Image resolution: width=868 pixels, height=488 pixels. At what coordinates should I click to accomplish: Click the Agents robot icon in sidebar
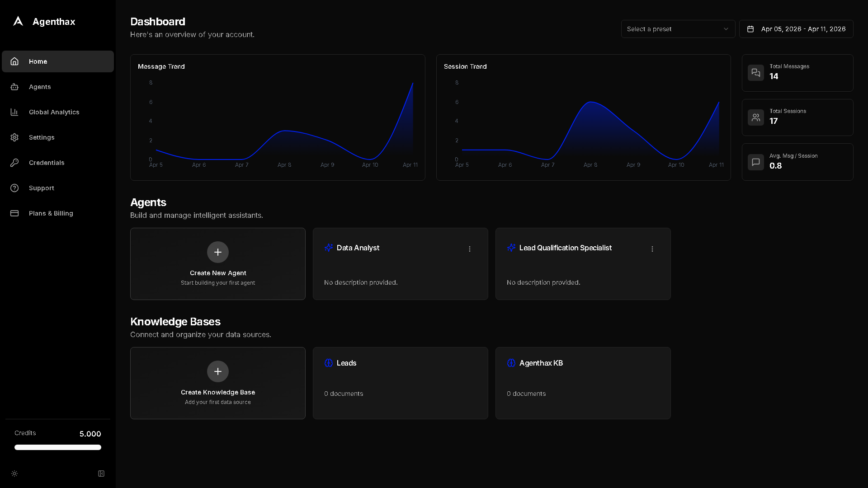[x=14, y=87]
